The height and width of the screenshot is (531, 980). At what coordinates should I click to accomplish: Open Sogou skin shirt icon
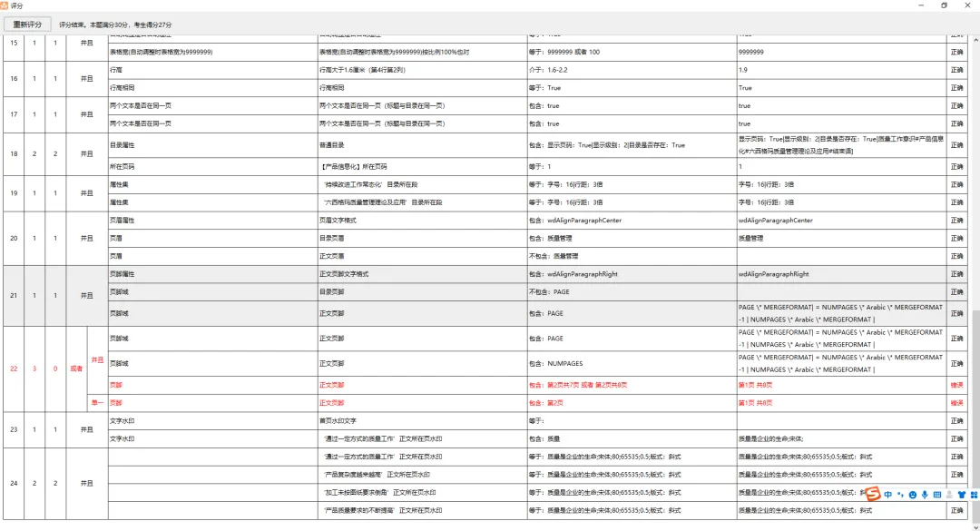click(x=961, y=495)
